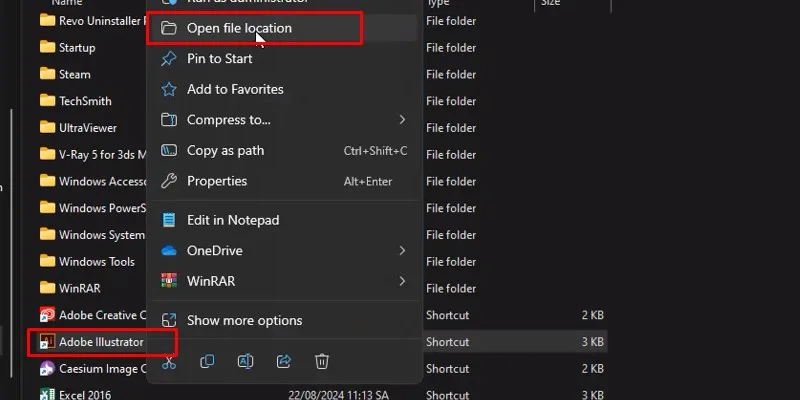Image resolution: width=800 pixels, height=400 pixels.
Task: Click the Notepad icon in menu
Action: click(x=169, y=220)
